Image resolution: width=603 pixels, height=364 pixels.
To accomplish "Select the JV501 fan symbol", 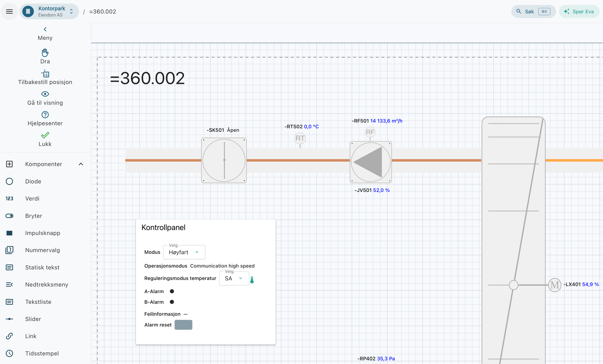I will click(371, 162).
